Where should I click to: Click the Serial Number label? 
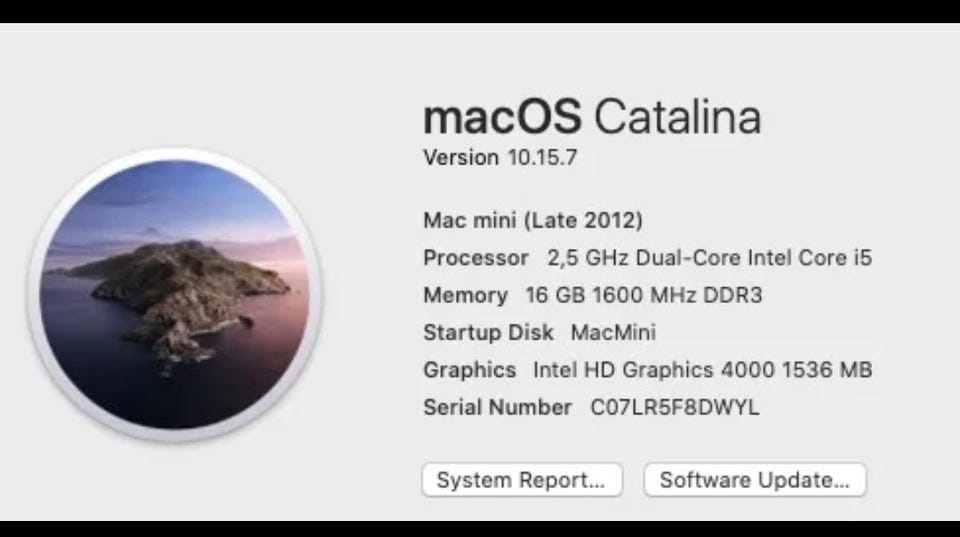[497, 408]
